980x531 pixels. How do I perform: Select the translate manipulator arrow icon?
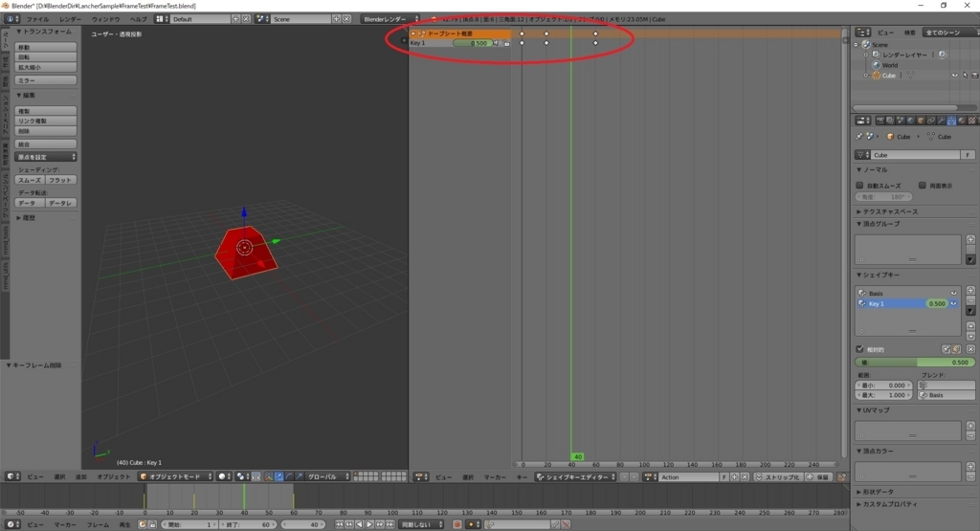278,476
